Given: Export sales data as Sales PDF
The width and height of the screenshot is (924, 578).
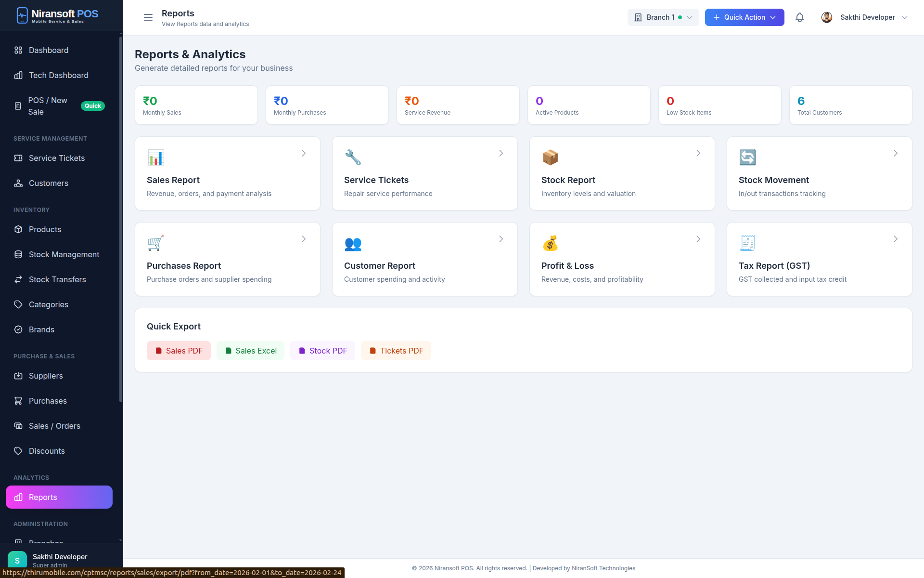Looking at the screenshot, I should [x=179, y=351].
